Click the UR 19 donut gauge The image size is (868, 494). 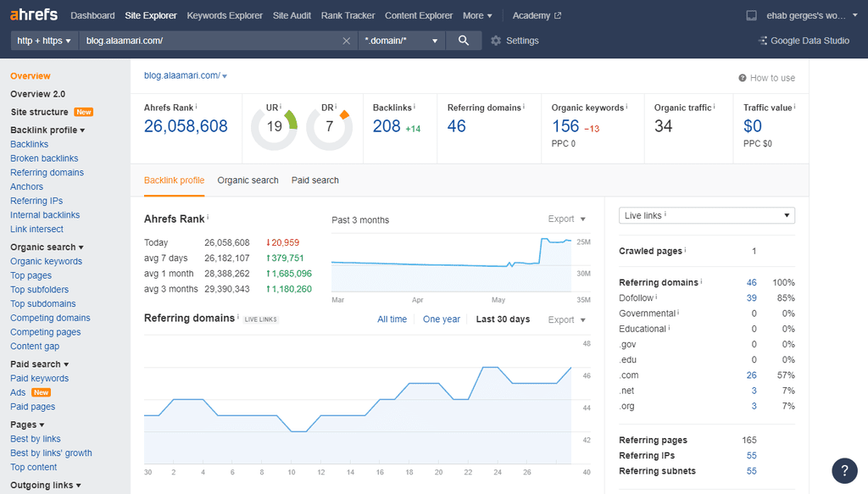(x=274, y=127)
